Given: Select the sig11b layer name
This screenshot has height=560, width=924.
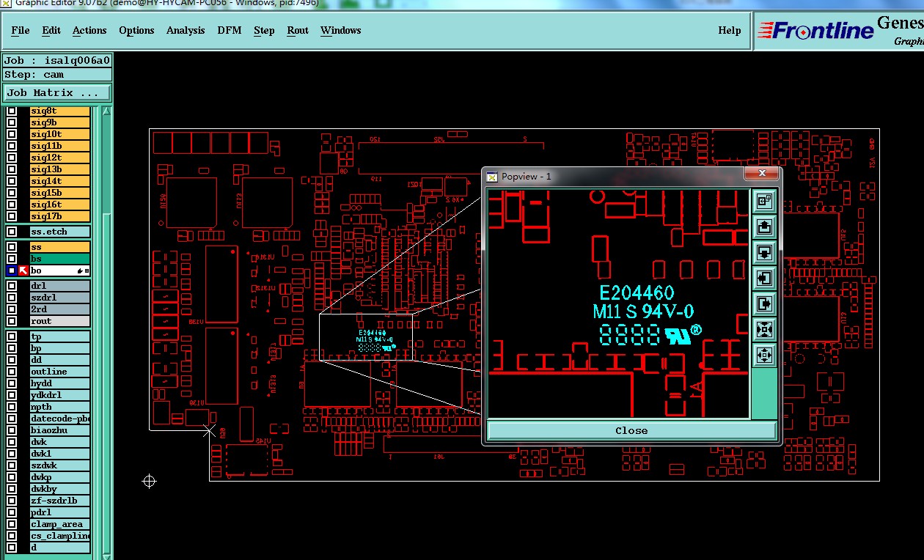Looking at the screenshot, I should click(x=59, y=146).
